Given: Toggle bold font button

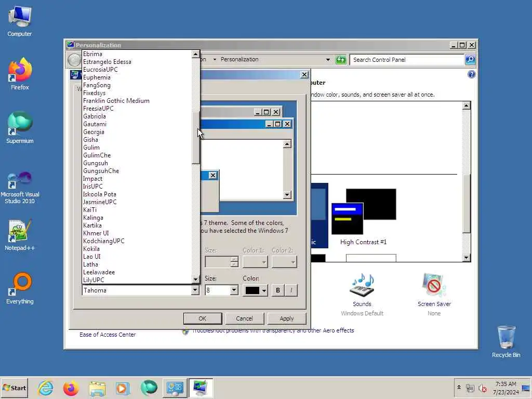Looking at the screenshot, I should 278,290.
